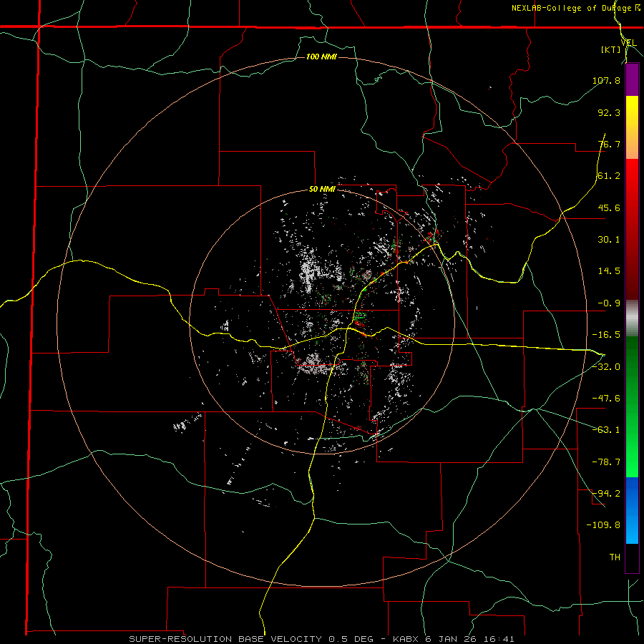Click the 100 NMI range ring label
644x644 pixels.
[x=321, y=57]
